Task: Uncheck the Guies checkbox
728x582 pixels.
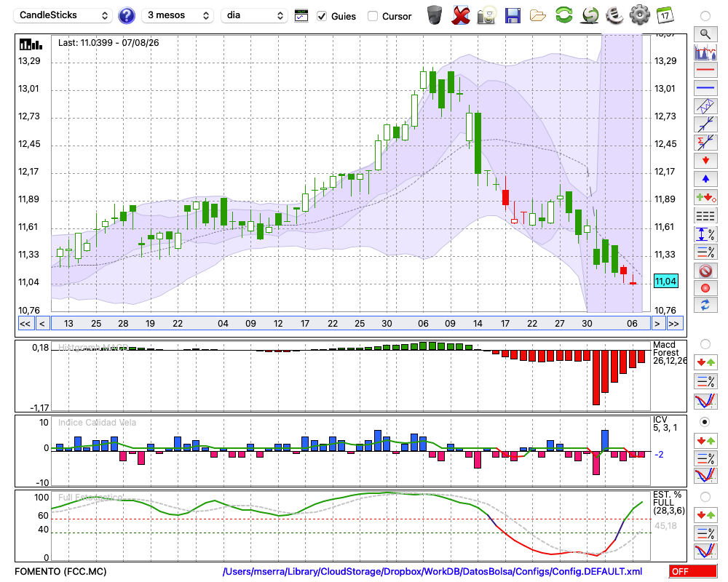Action: (x=322, y=16)
